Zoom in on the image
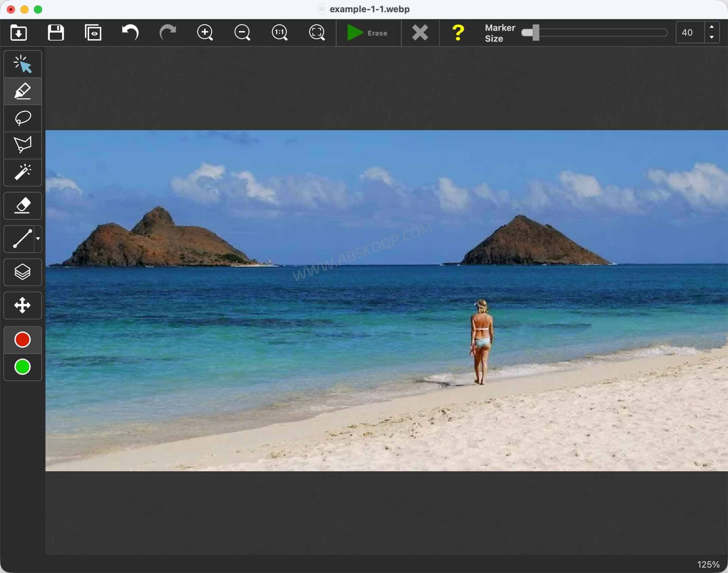This screenshot has width=728, height=573. coord(205,33)
